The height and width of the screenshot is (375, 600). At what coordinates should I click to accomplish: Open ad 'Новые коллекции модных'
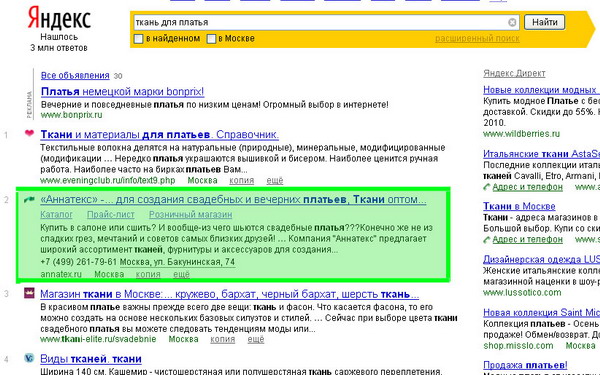[541, 90]
